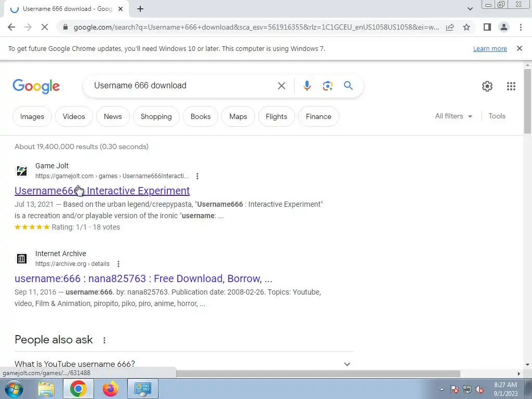Image resolution: width=532 pixels, height=399 pixels.
Task: Open the network tray icon
Action: pyautogui.click(x=467, y=389)
